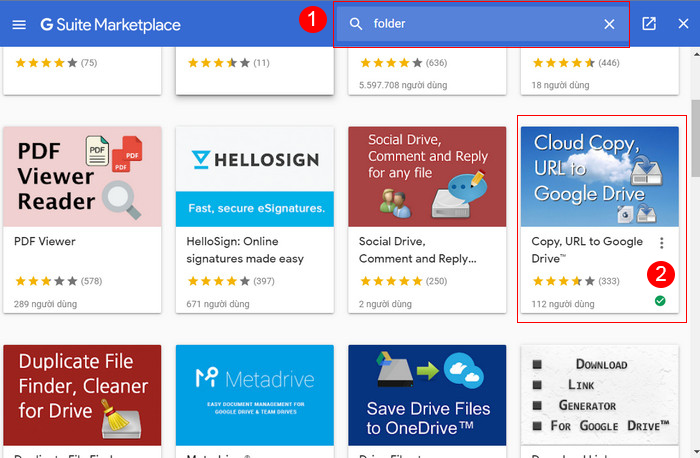Screen dimensions: 700x458
Task: Click 'Copy, URL to Google Drive' title
Action: 587,250
